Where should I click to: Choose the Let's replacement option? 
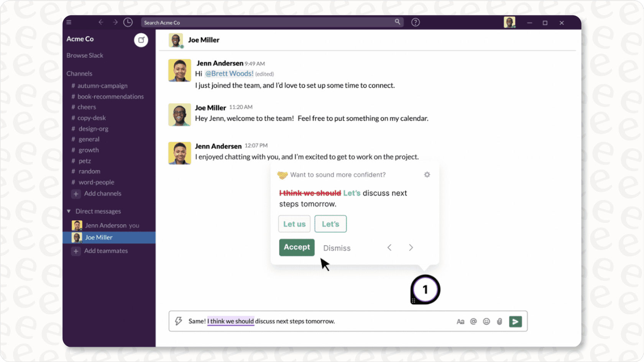point(330,224)
